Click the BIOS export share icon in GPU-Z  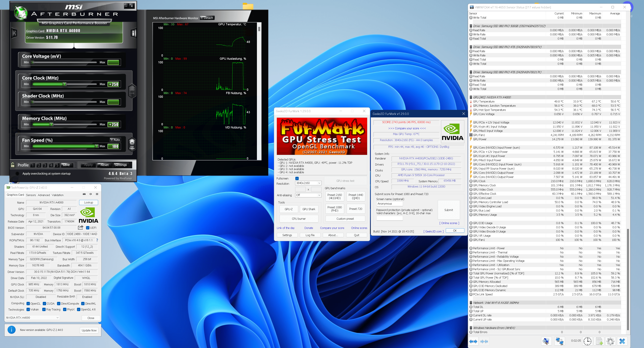pos(80,228)
